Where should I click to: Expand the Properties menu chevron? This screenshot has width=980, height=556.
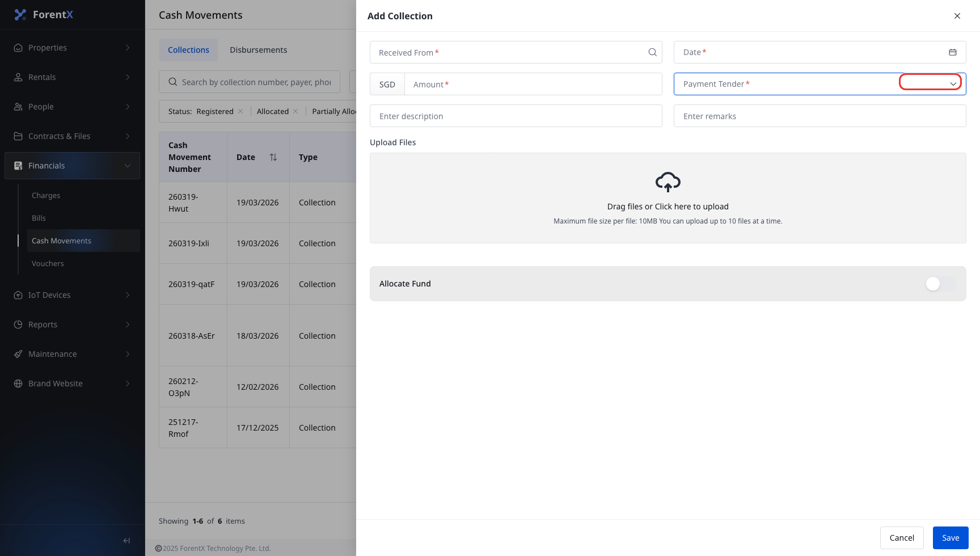coord(128,48)
